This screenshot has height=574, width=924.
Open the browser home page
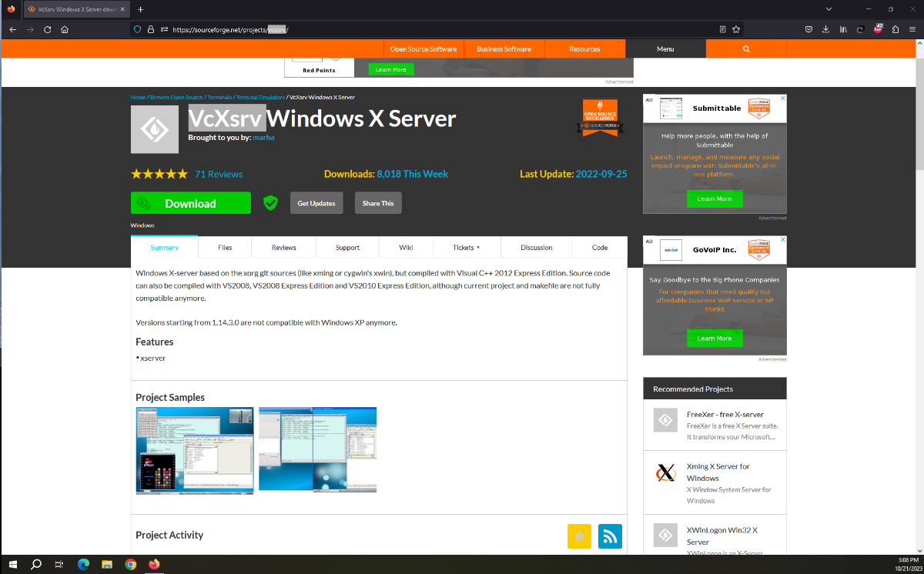[65, 29]
